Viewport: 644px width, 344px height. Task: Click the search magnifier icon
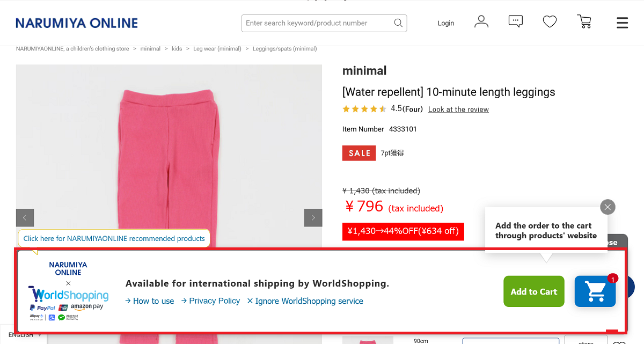tap(398, 23)
